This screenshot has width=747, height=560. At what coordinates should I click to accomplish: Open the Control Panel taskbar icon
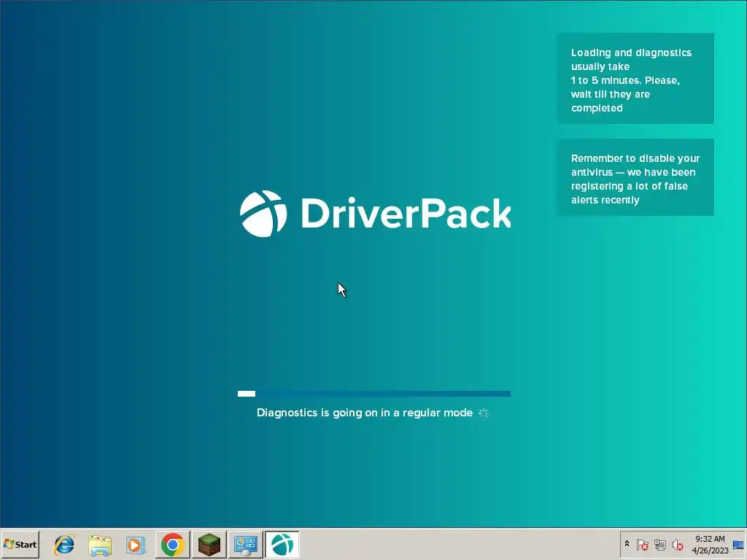click(246, 545)
